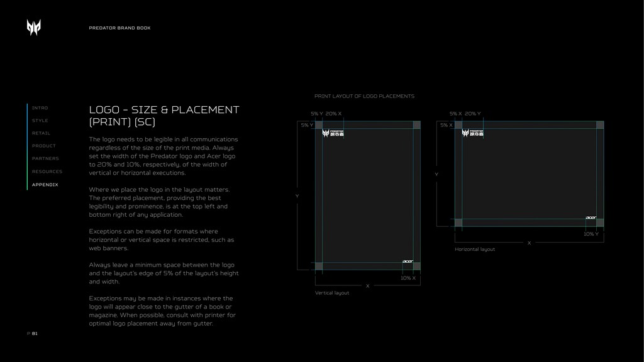Select PARTNERS in the side navigation
The width and height of the screenshot is (644, 362).
point(45,158)
